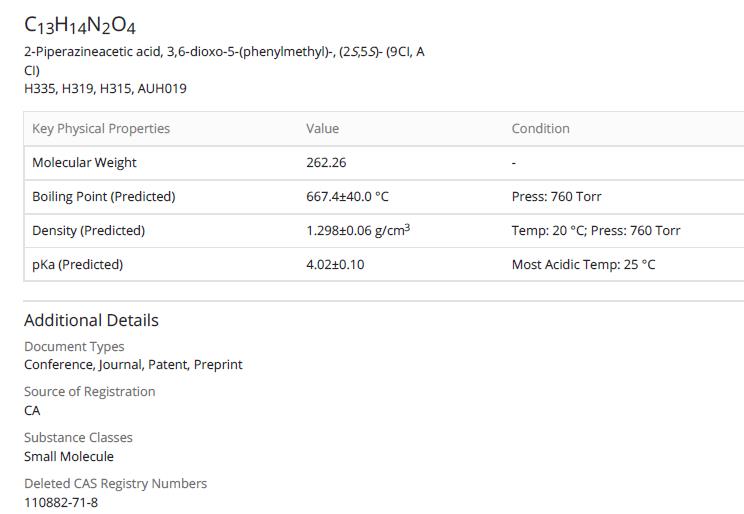Viewport: 744px width, 514px height.
Task: Click the pKa (Predicted) row label
Action: [77, 264]
